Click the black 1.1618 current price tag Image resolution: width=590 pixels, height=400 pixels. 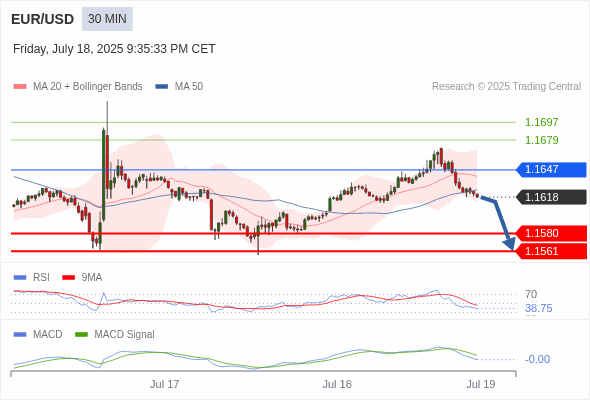click(551, 197)
